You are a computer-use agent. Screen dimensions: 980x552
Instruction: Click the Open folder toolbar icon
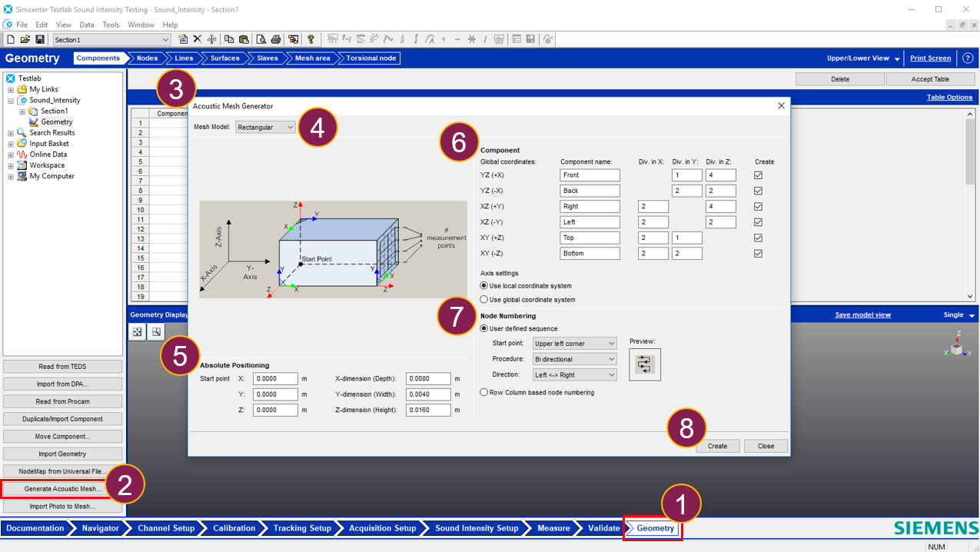[x=25, y=39]
